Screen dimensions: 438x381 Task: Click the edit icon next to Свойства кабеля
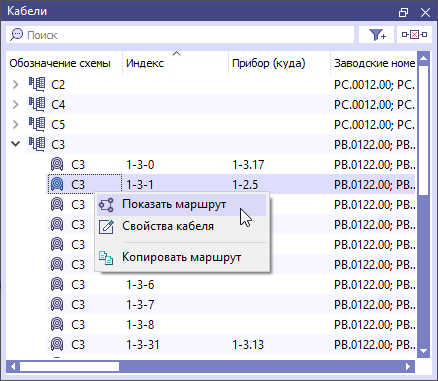pyautogui.click(x=106, y=227)
